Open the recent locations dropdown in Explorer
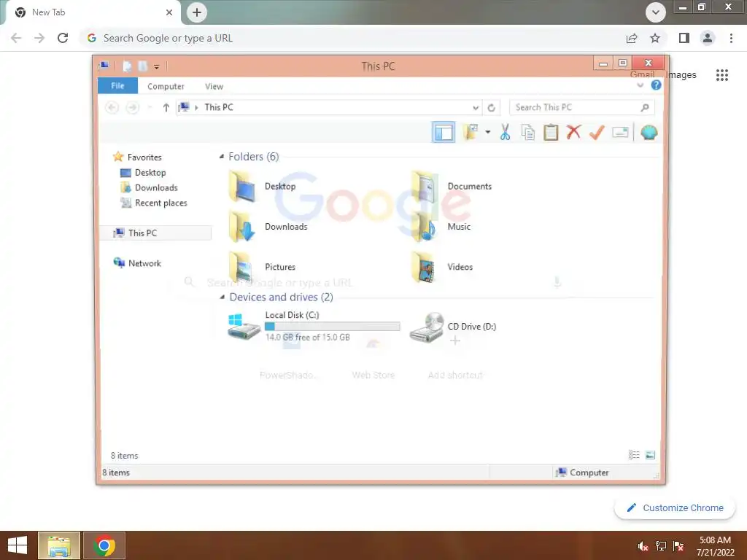747x560 pixels. (x=150, y=108)
